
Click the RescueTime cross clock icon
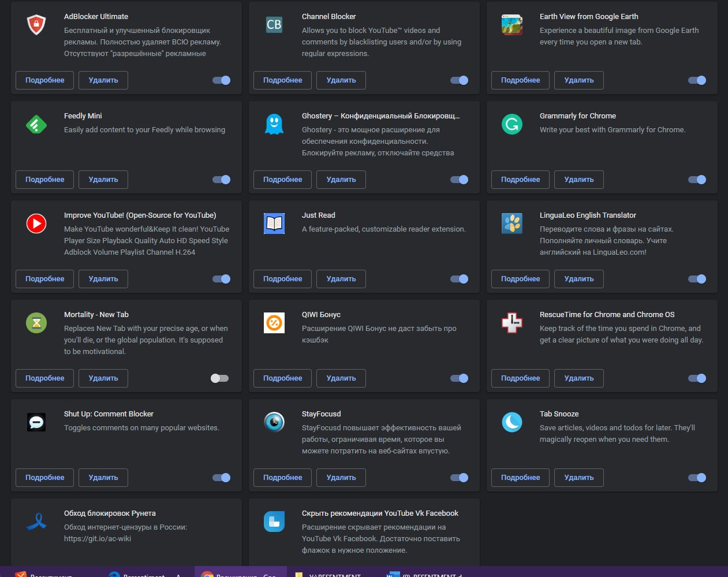512,323
